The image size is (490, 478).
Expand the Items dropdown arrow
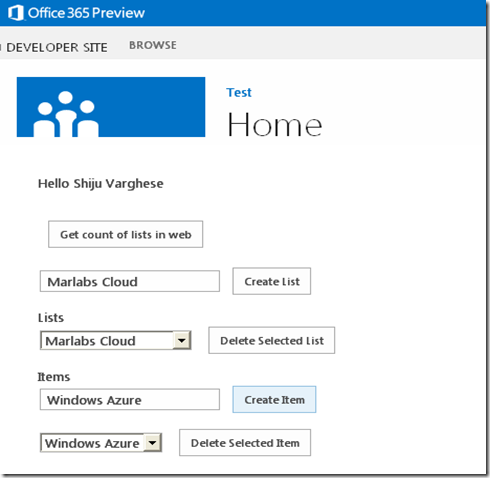152,443
